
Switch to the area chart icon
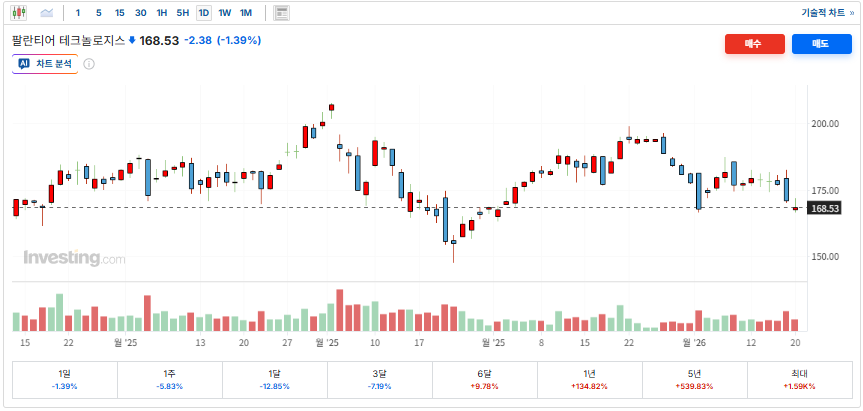(47, 12)
